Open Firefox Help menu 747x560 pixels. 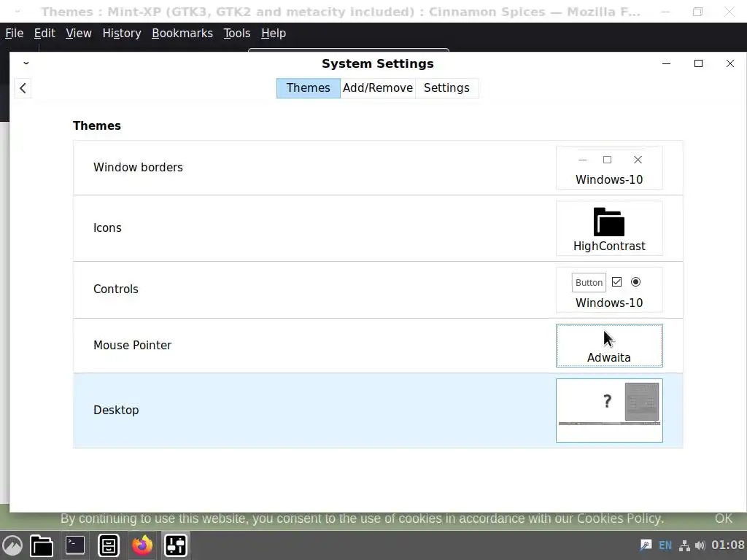[274, 34]
